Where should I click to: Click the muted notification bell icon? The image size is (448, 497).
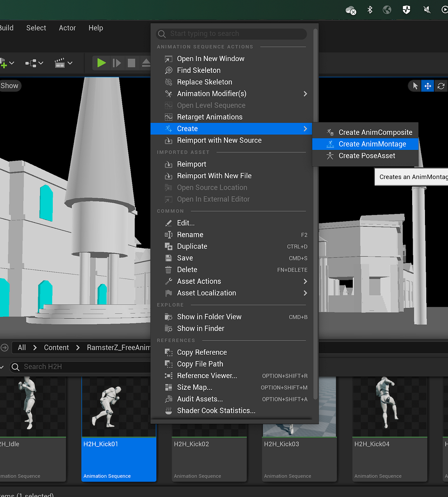tap(427, 10)
